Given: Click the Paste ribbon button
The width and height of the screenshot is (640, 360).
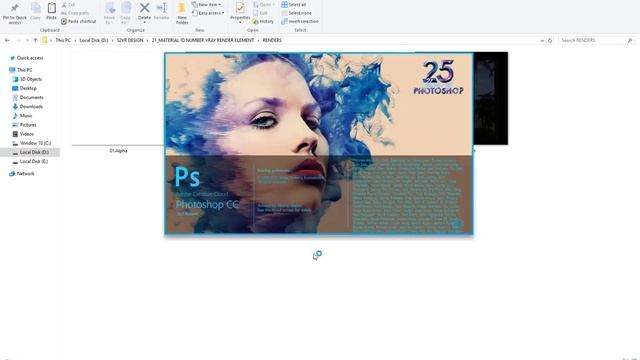Looking at the screenshot, I should 51,12.
